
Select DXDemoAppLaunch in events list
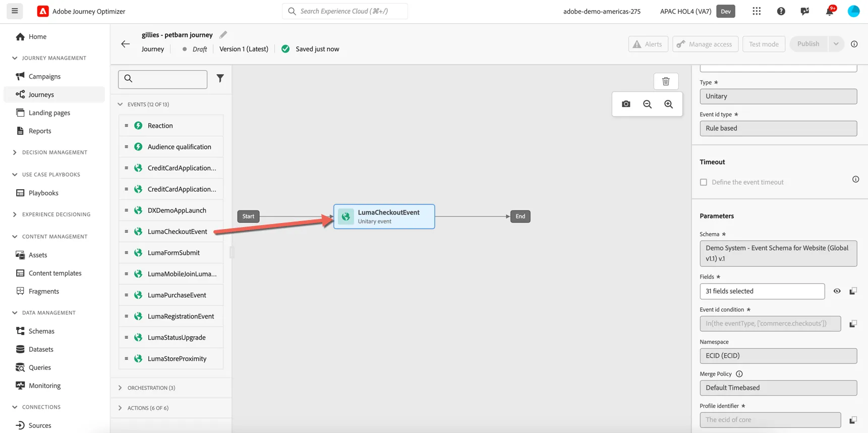[171, 210]
